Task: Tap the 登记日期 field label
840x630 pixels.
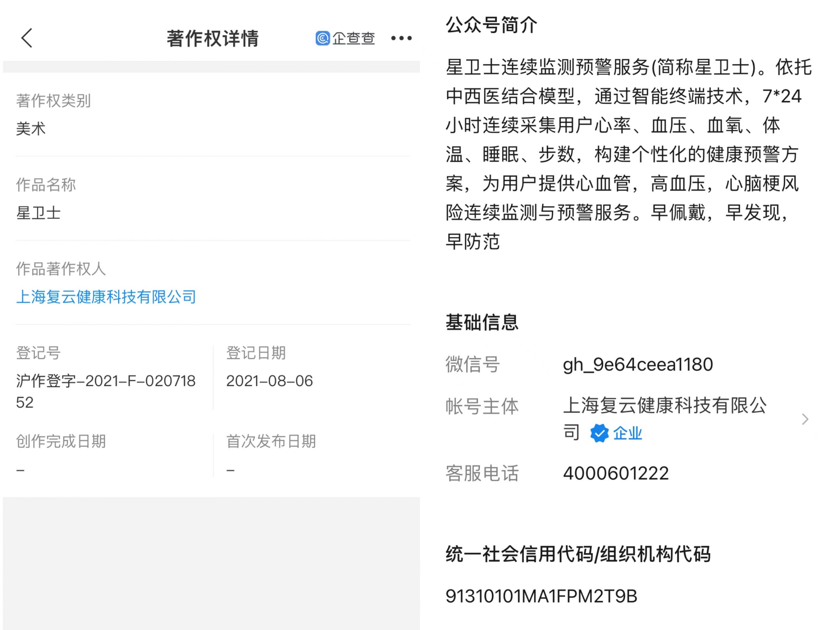Action: [x=256, y=353]
